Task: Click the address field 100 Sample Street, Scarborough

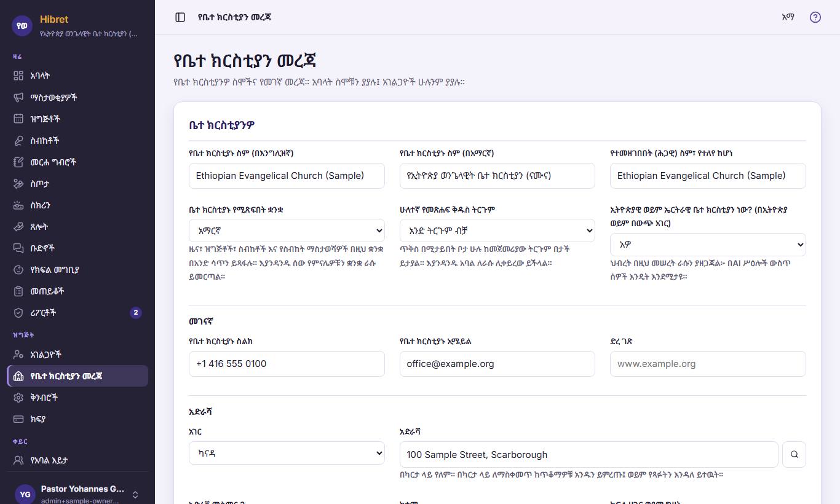Action: coord(588,455)
